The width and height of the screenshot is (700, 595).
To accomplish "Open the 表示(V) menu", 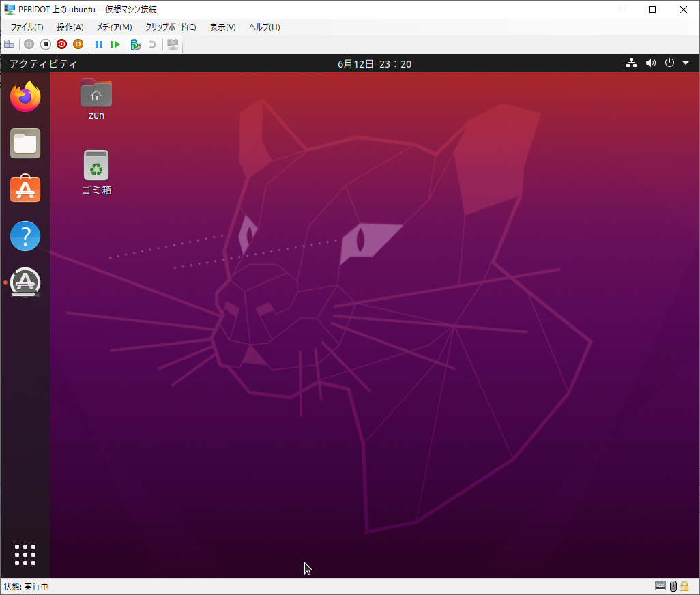I will click(223, 27).
